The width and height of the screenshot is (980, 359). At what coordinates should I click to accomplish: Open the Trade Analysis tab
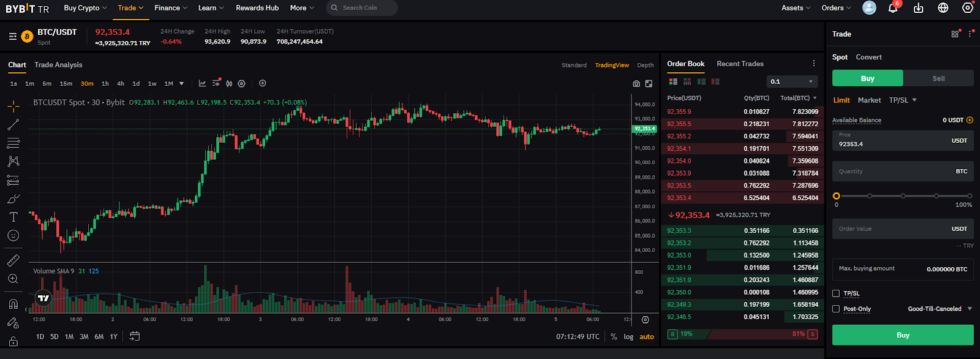(58, 65)
